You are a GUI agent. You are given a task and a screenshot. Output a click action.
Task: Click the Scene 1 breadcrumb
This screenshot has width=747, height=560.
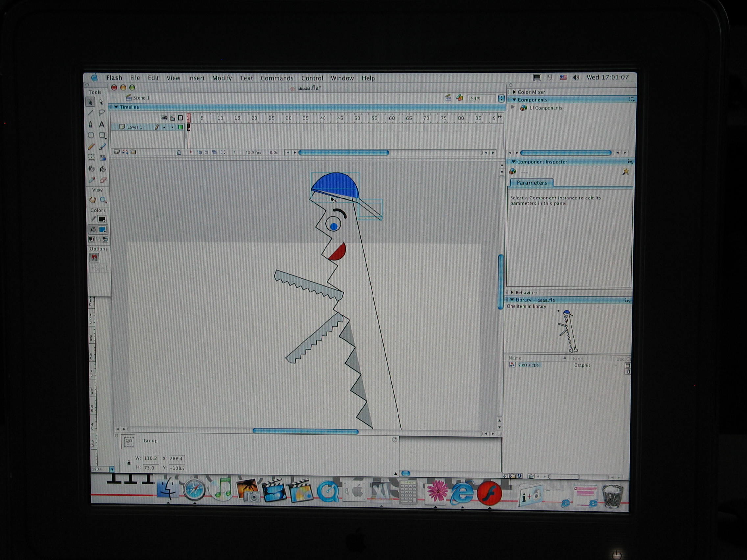tap(141, 98)
